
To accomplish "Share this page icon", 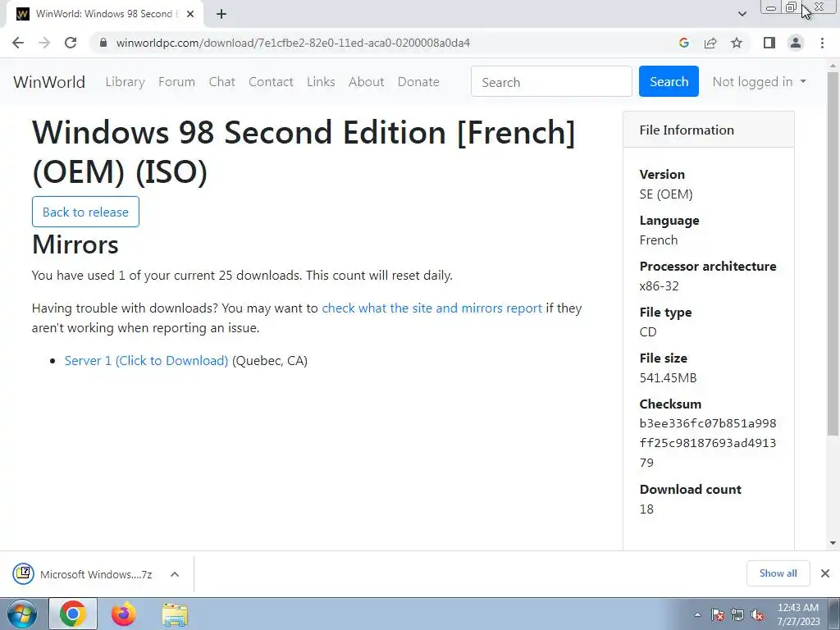I will coord(710,43).
